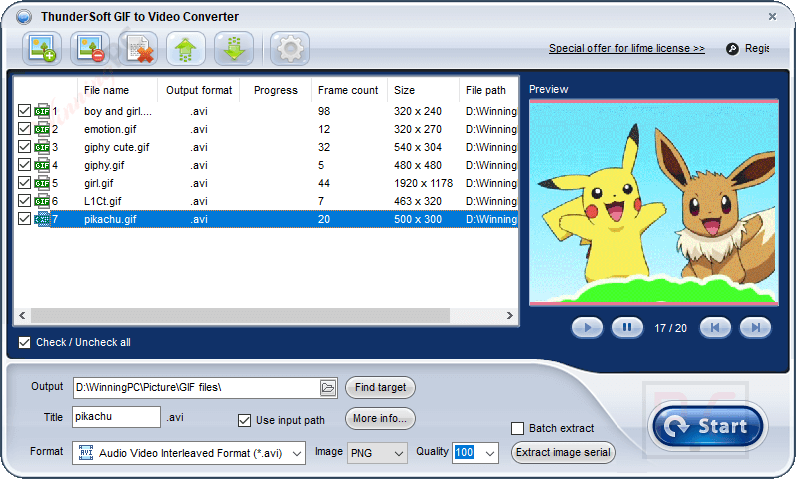Select the giphy cute.gif file name
The height and width of the screenshot is (479, 797).
point(117,147)
